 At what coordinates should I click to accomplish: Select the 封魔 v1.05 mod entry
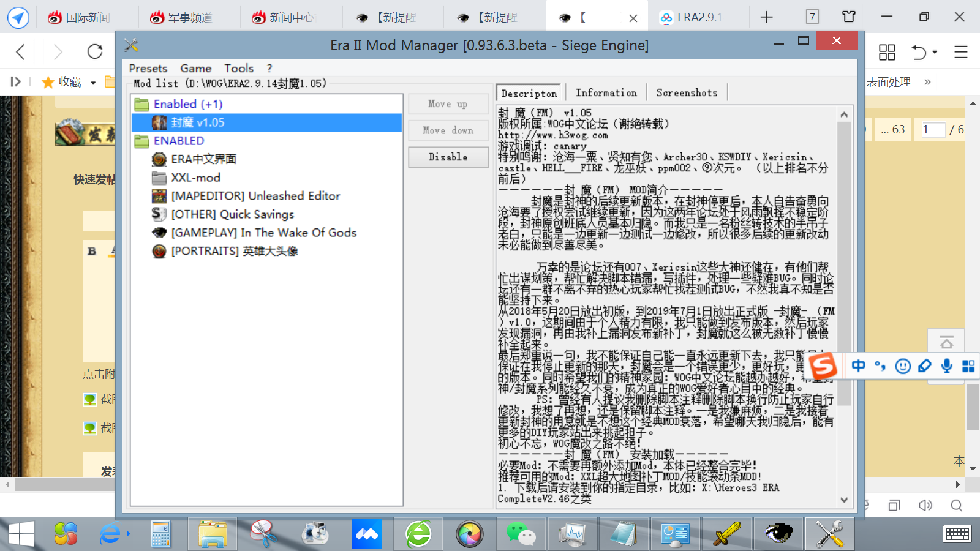point(266,122)
